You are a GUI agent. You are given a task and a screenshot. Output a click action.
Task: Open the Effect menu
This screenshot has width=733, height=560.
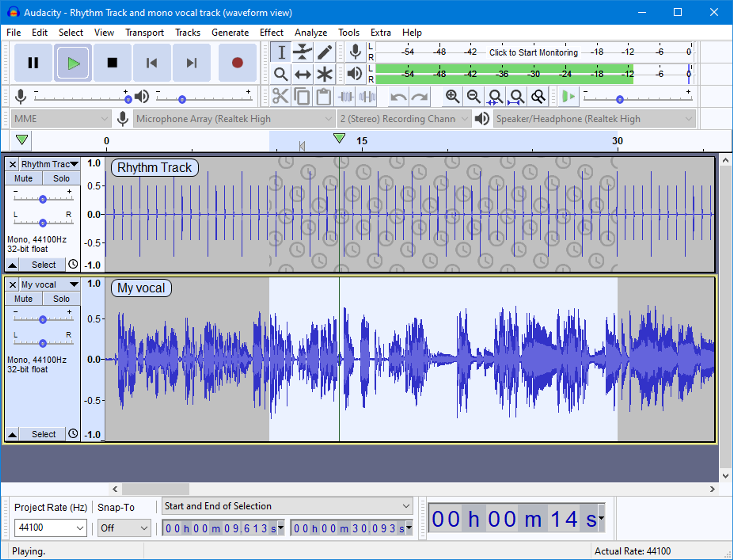click(271, 32)
